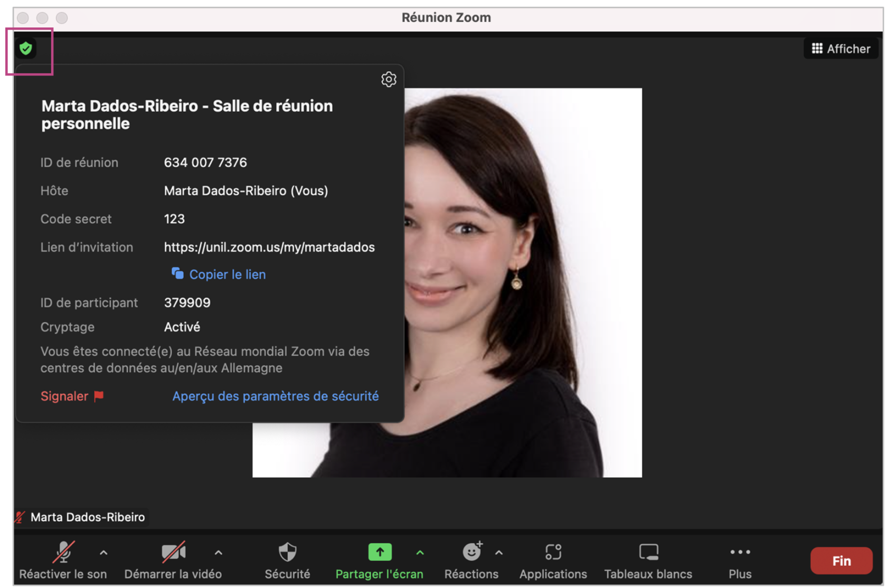887x588 pixels.
Task: Open Aperçu des paramètres de sécurité link
Action: tap(275, 396)
